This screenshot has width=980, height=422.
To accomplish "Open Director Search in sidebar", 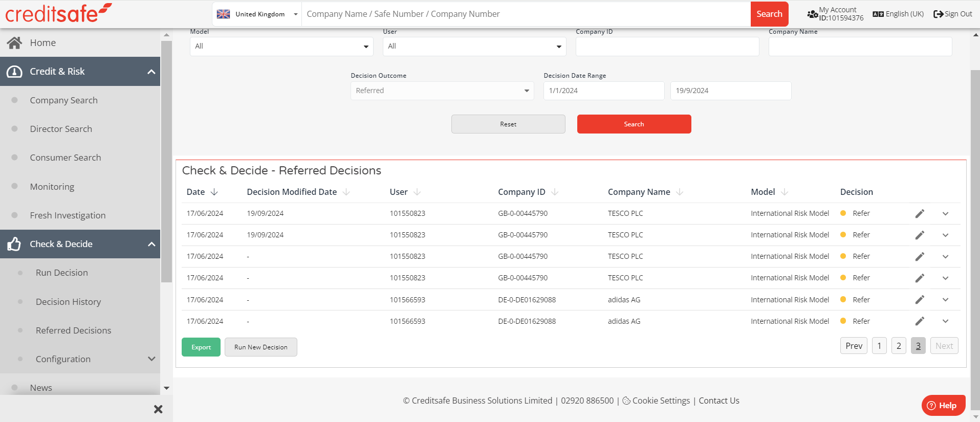I will (61, 129).
